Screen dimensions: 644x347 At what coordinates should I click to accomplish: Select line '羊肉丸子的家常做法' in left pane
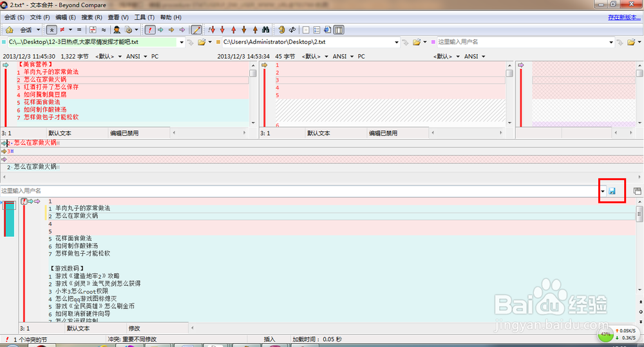coord(51,72)
